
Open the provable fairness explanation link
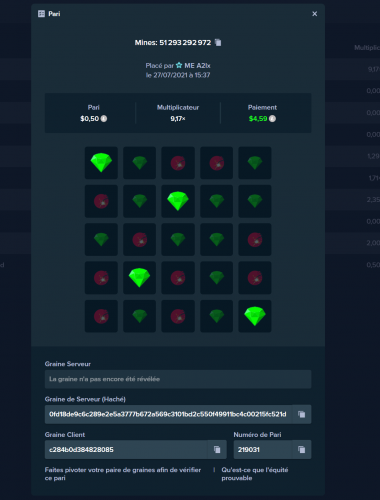tap(255, 474)
